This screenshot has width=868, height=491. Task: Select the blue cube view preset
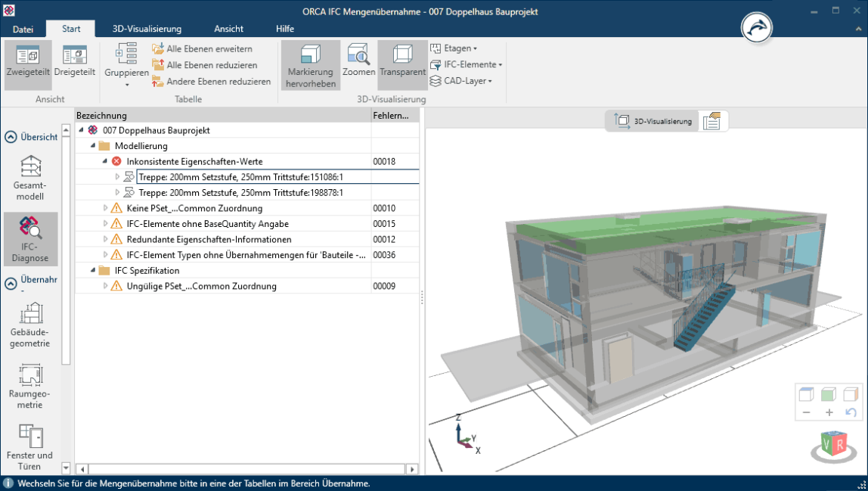coord(807,394)
